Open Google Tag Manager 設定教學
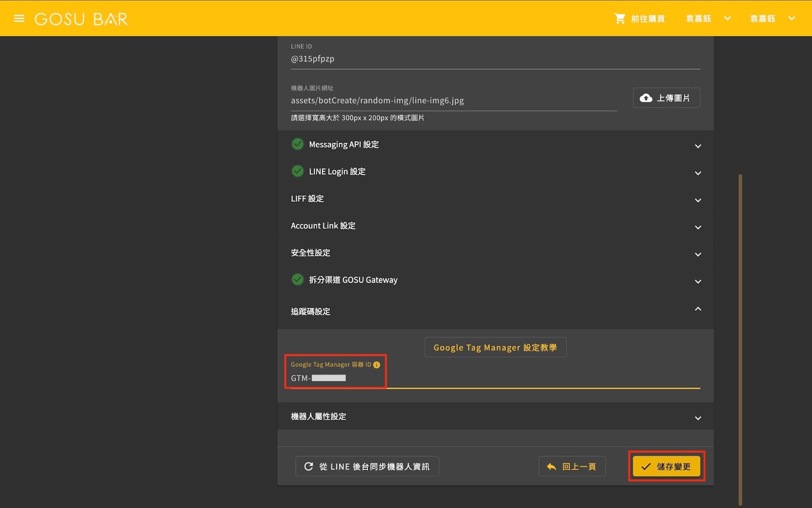 [x=495, y=347]
